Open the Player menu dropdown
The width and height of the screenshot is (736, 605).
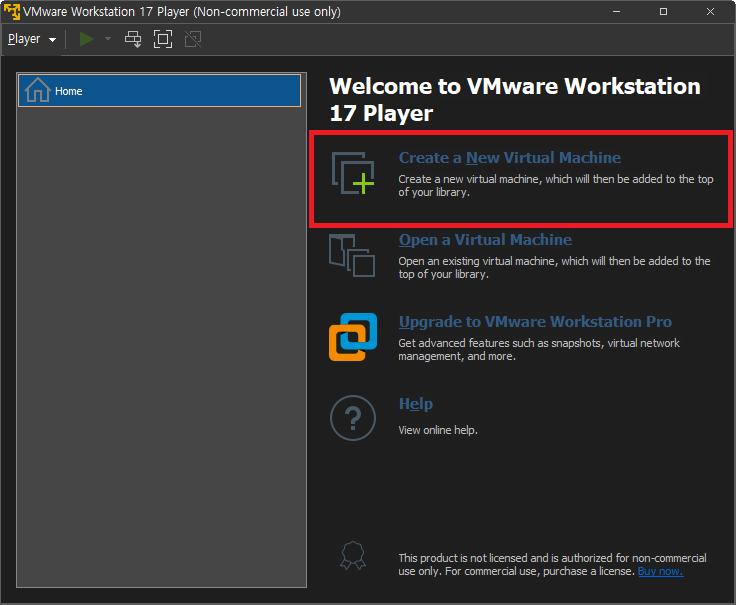(x=32, y=39)
